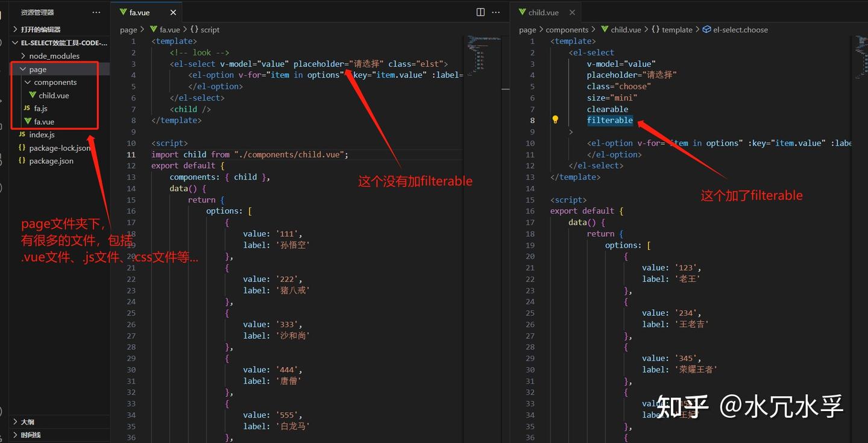Open explorer panel ellipsis menu

96,12
